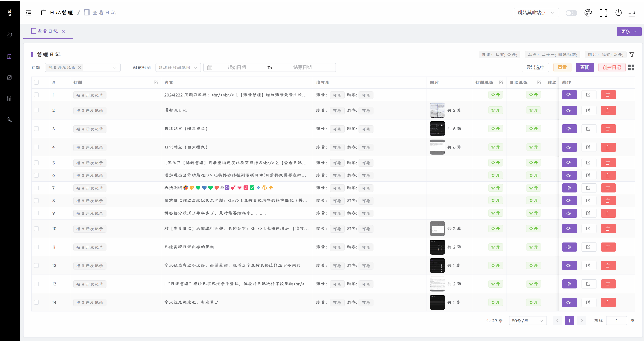Check the select-all header checkbox
Image resolution: width=644 pixels, height=341 pixels.
click(x=36, y=82)
